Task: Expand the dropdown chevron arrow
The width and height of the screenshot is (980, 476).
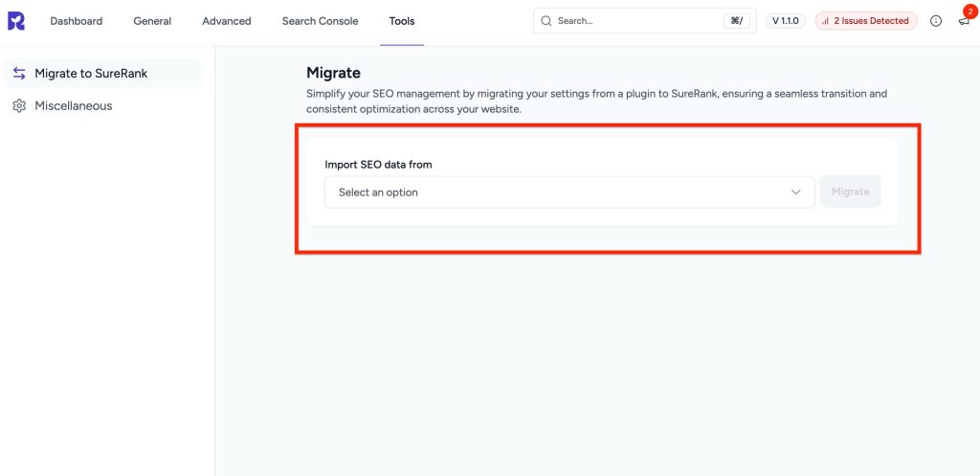Action: pos(795,192)
